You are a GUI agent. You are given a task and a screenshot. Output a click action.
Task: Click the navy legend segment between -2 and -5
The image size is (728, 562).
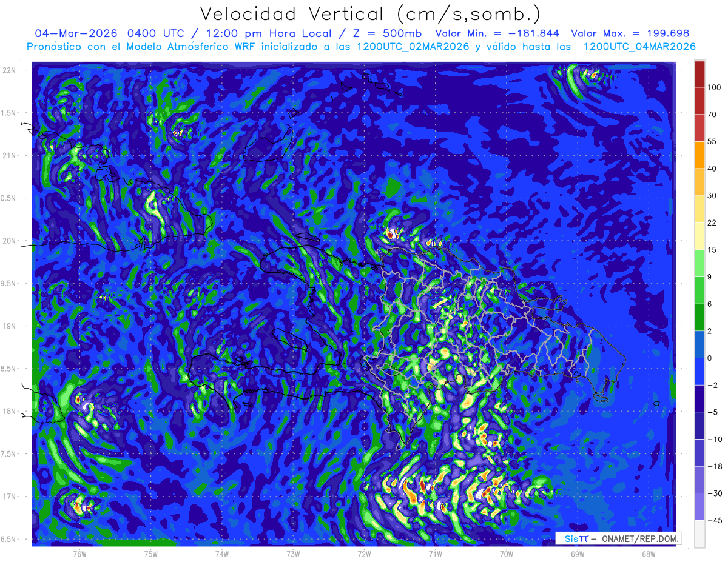click(x=699, y=398)
